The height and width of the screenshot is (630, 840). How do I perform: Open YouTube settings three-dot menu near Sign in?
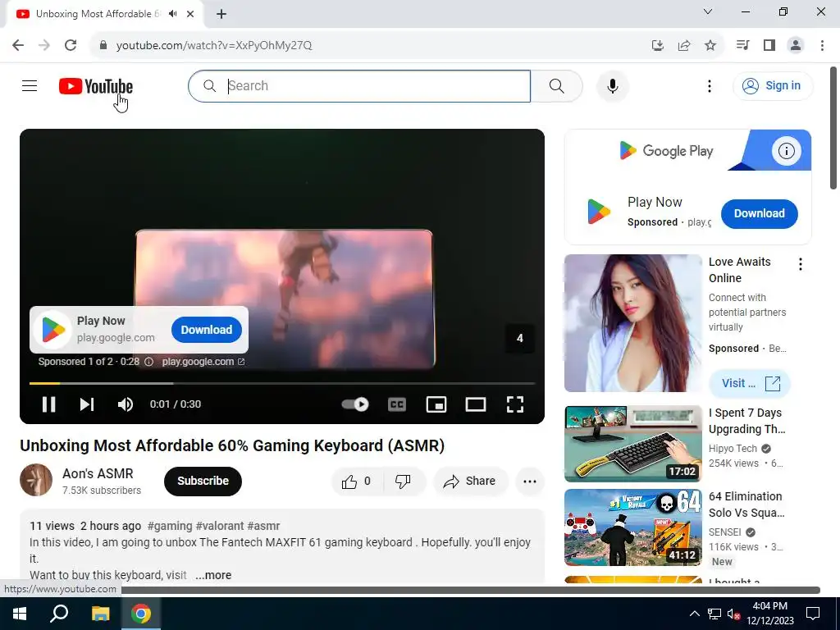710,85
